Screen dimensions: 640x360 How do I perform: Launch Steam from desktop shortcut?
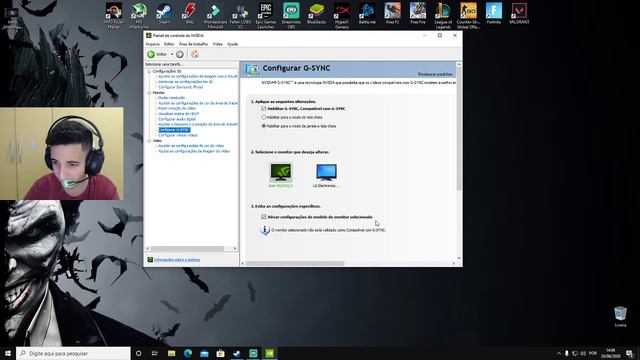click(x=164, y=14)
